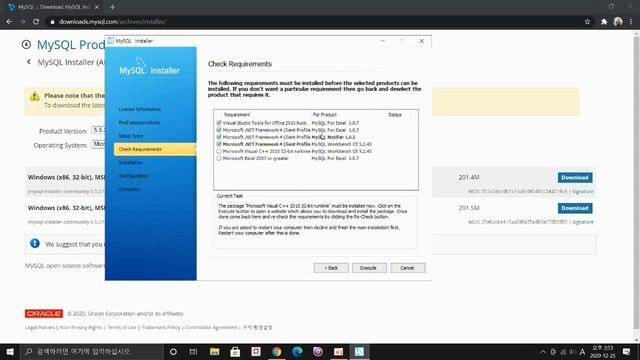
Task: Open the Chrome extensions puzzle icon
Action: (x=604, y=22)
